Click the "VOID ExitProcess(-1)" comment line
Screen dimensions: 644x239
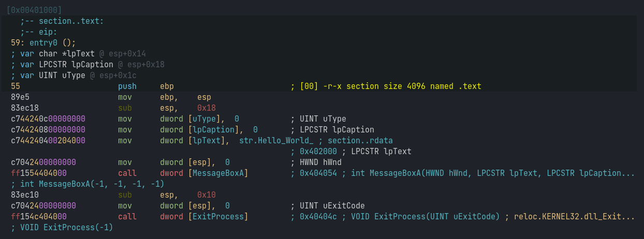pos(61,227)
